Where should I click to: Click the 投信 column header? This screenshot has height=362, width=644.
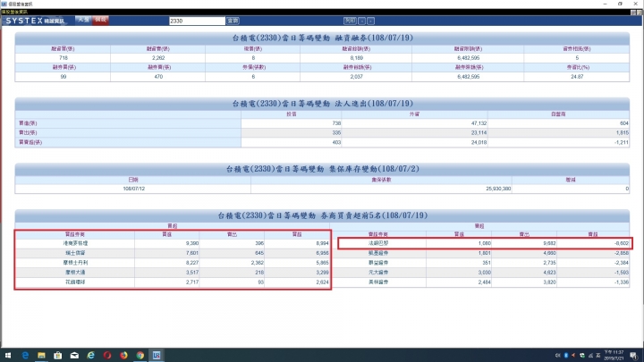tap(292, 114)
